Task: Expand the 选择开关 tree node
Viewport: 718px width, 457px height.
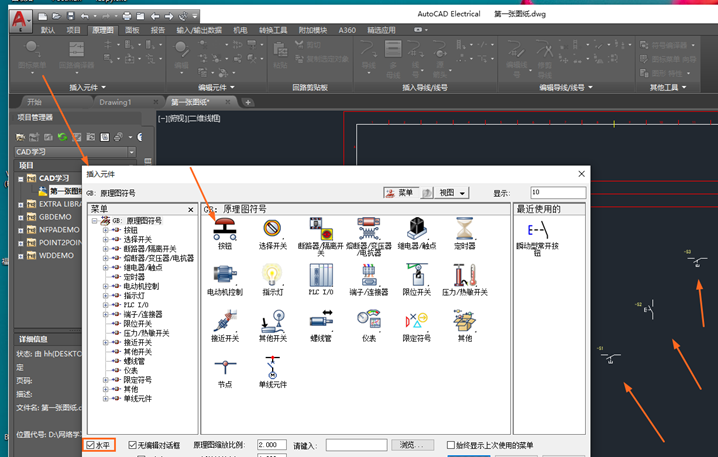Action: [106, 239]
